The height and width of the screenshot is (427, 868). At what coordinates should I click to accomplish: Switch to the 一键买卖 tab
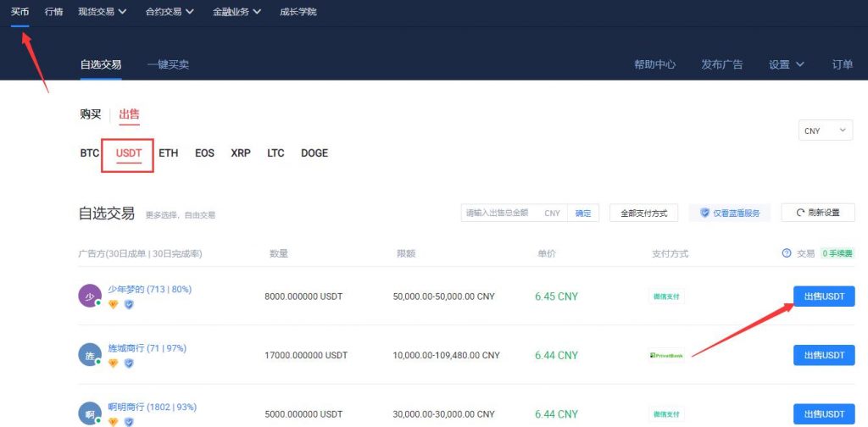(168, 64)
